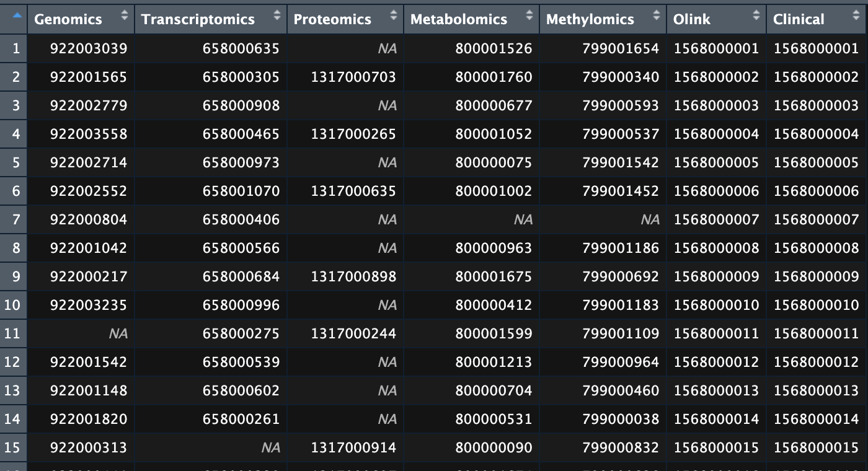
Task: Click row number 11
Action: (12, 333)
